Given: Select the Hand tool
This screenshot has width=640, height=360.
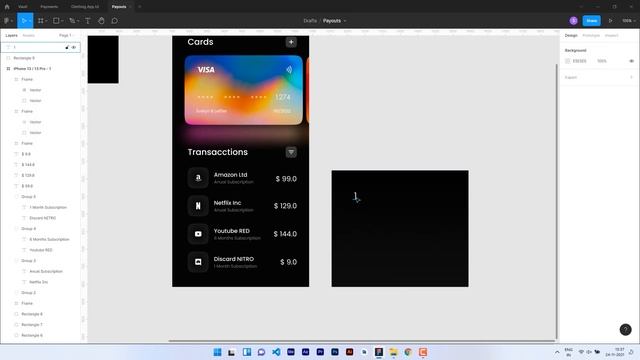Looking at the screenshot, I should [x=101, y=21].
